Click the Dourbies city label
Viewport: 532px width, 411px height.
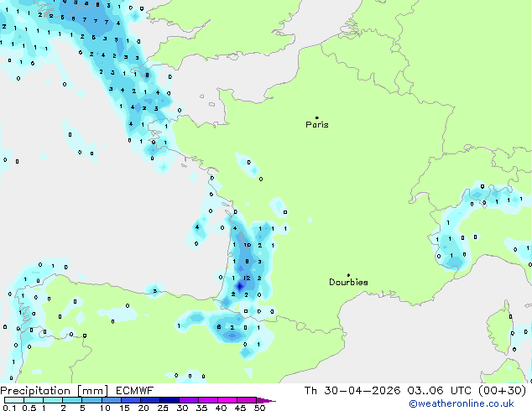point(348,282)
